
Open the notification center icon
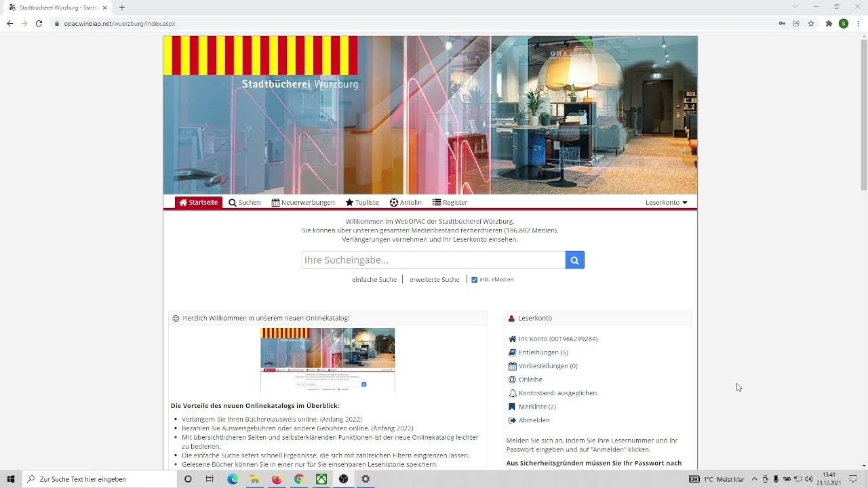[x=854, y=479]
